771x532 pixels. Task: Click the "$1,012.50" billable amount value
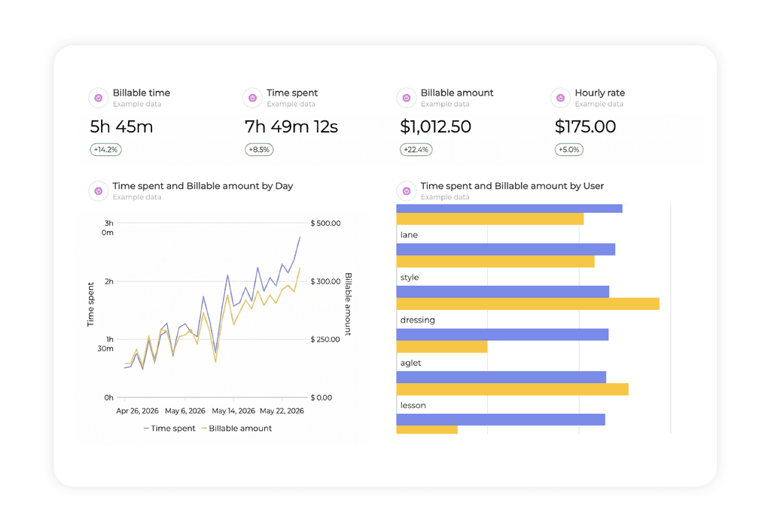pos(435,126)
